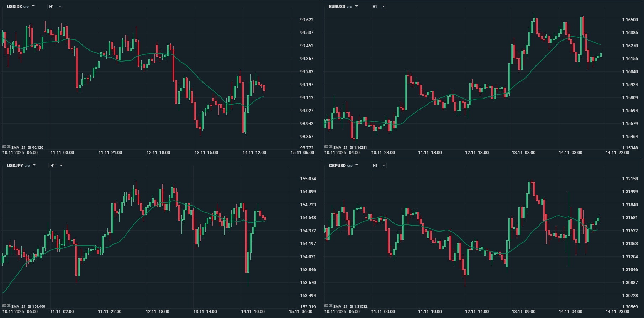The width and height of the screenshot is (644, 318).
Task: Open SMA indicator settings on EURUSD chart
Action: point(326,147)
